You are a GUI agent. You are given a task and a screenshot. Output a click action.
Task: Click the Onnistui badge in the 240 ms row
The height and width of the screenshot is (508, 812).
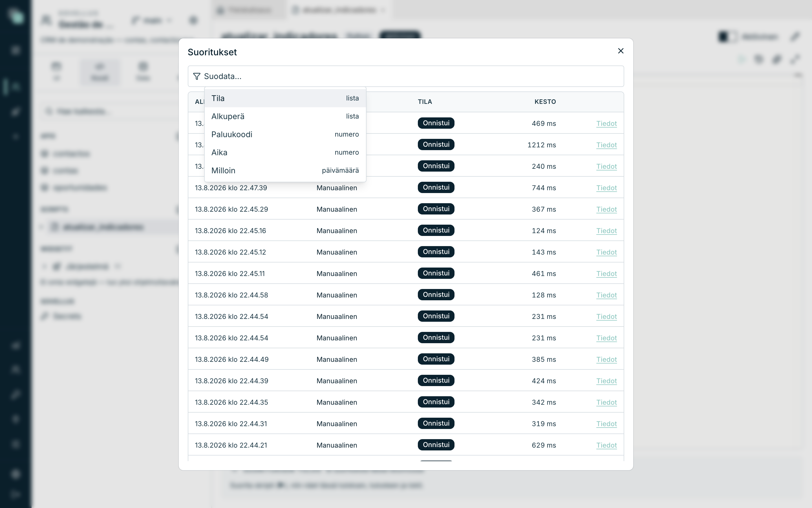coord(436,166)
